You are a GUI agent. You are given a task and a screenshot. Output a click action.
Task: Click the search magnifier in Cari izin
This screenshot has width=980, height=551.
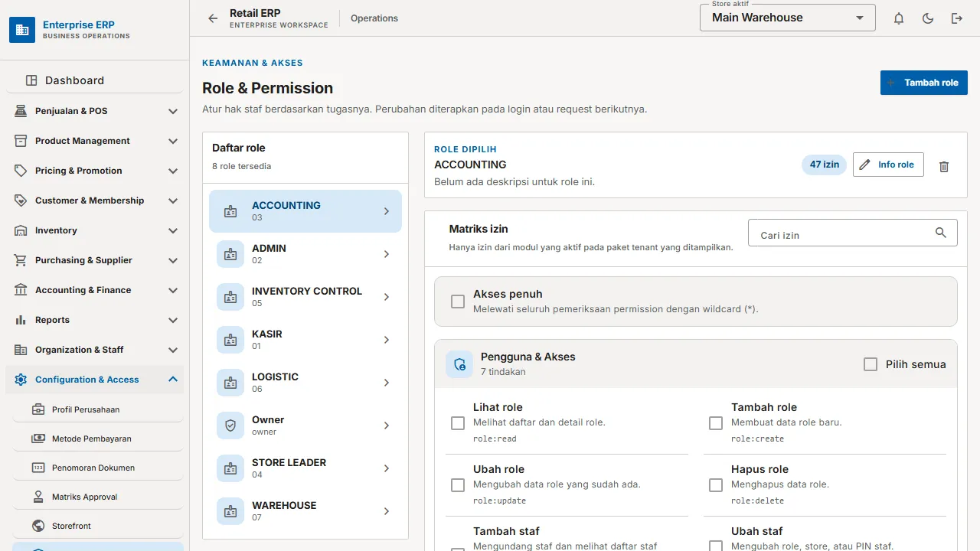point(941,233)
